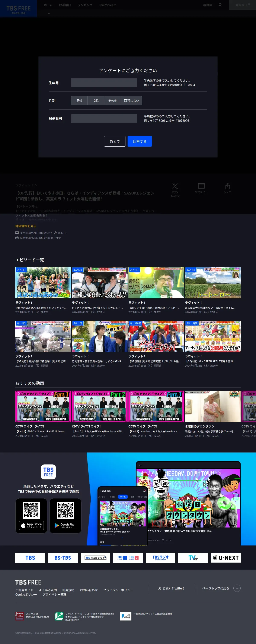Expand 詳細情報を見る details
Screen dimensions: 256x644
point(26,226)
